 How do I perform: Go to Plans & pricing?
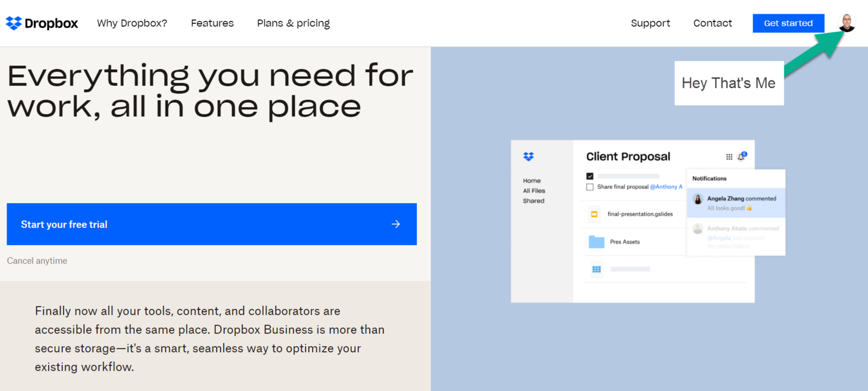tap(293, 23)
